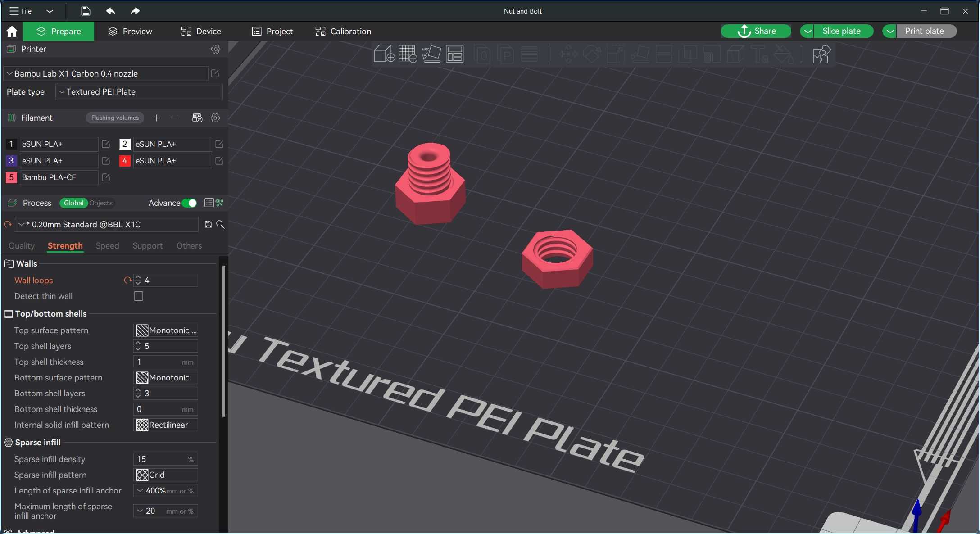This screenshot has width=980, height=534.
Task: Open the Speed settings tab
Action: 107,246
